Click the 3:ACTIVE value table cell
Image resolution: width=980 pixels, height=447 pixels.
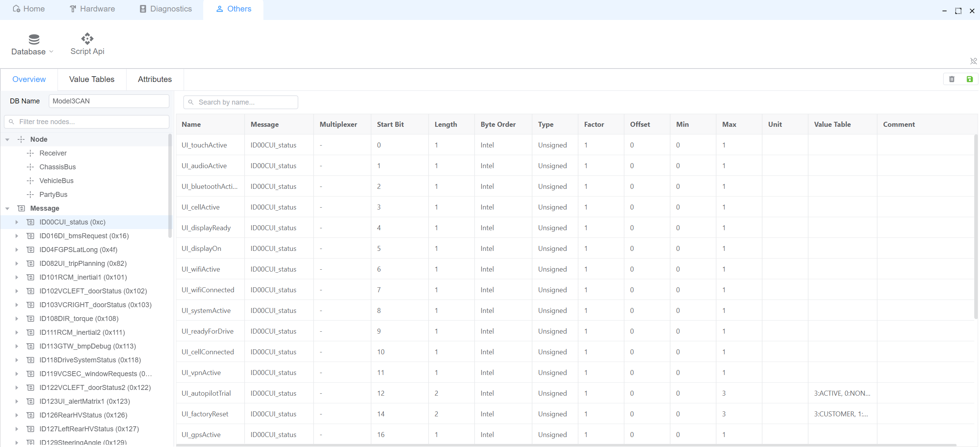pyautogui.click(x=842, y=393)
